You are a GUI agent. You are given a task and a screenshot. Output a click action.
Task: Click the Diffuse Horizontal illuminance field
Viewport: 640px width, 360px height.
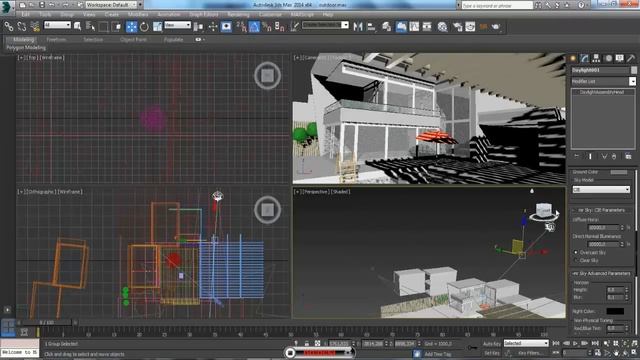pos(603,228)
